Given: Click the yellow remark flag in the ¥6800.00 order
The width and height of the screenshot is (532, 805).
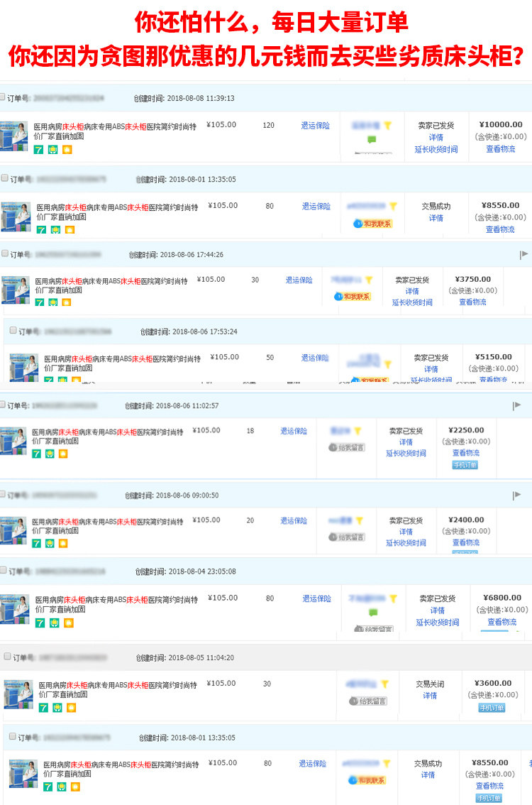Looking at the screenshot, I should 393,598.
